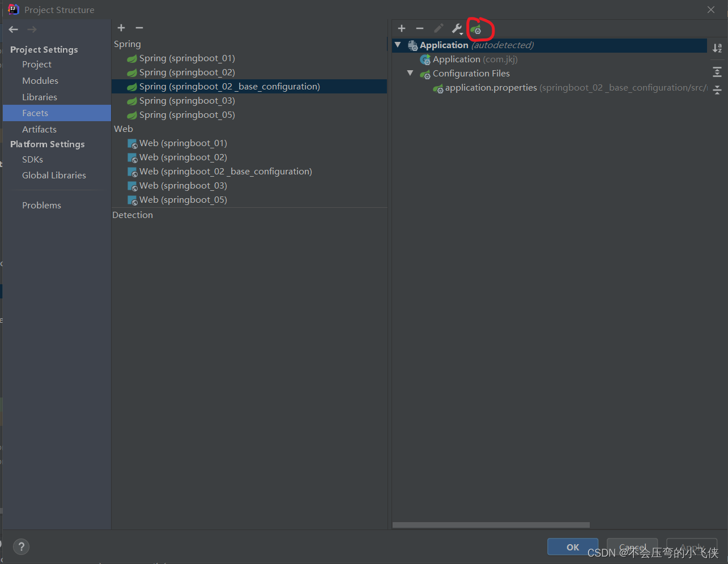Image resolution: width=728 pixels, height=564 pixels.
Task: Collapse the Application autodetected node
Action: tap(398, 45)
